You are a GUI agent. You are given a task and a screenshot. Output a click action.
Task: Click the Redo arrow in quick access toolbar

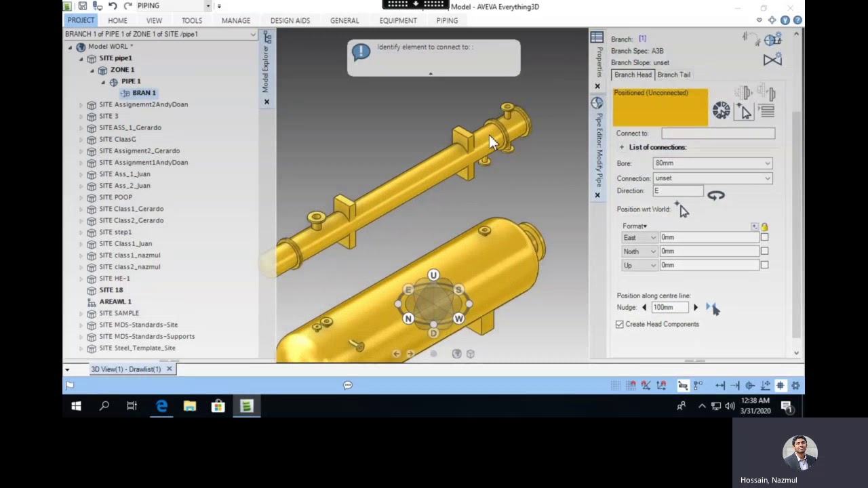(127, 6)
